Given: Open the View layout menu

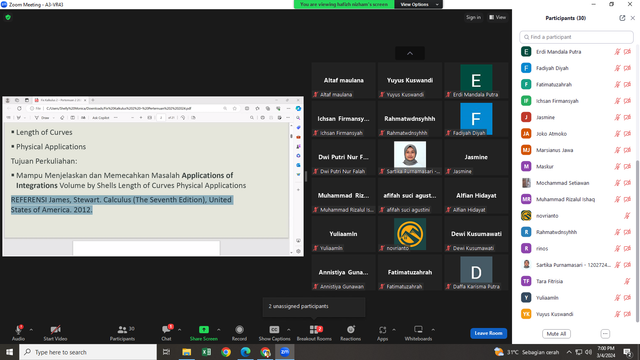Looking at the screenshot, I should pos(498,18).
